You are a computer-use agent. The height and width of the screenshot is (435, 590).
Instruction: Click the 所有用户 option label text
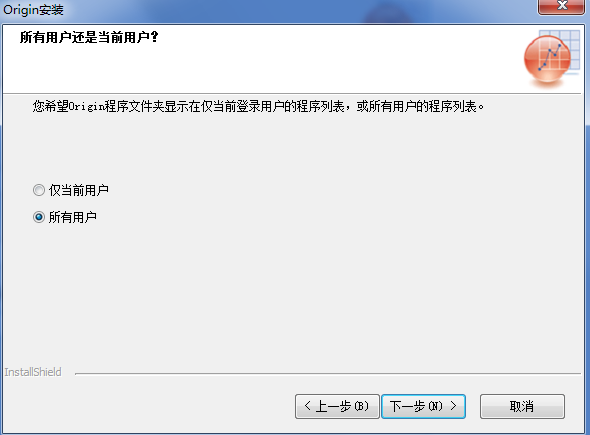tap(73, 217)
